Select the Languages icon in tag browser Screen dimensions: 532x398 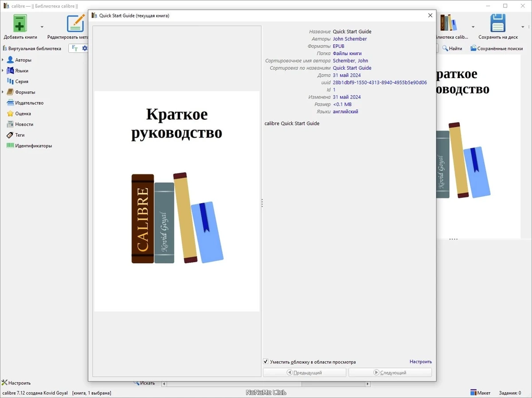tap(10, 71)
